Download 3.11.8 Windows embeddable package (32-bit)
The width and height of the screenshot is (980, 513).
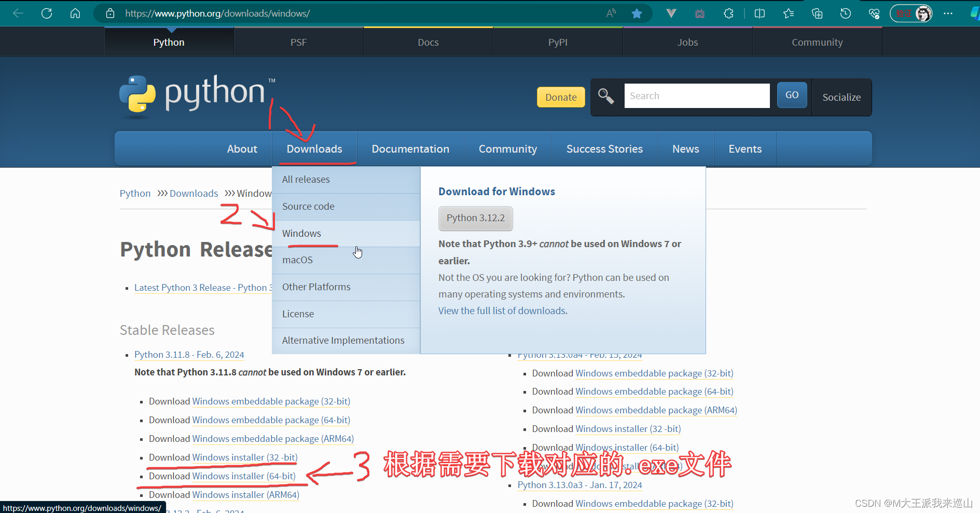tap(271, 401)
